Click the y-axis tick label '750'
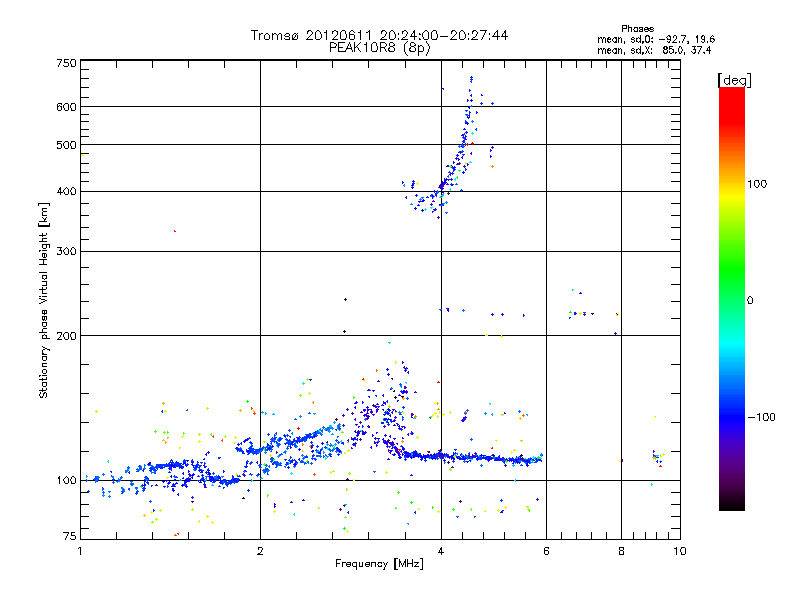 pyautogui.click(x=66, y=63)
